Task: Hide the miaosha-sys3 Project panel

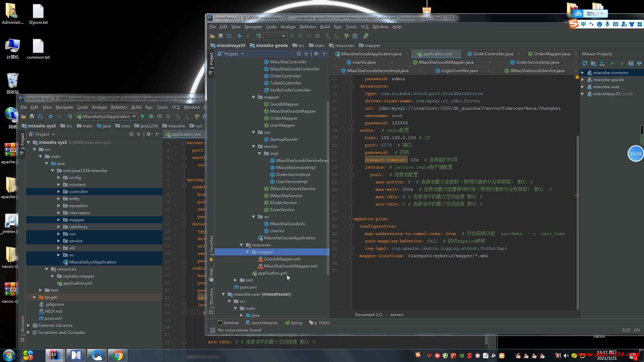Action: (x=158, y=134)
